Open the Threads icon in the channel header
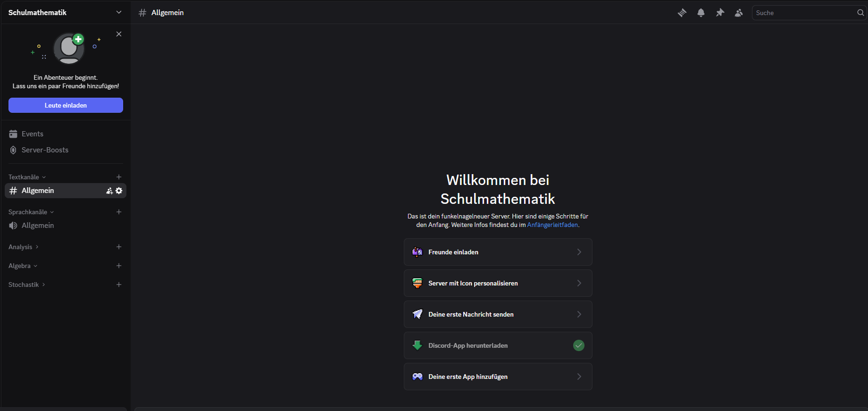Screen dimensions: 868x411 [682, 13]
